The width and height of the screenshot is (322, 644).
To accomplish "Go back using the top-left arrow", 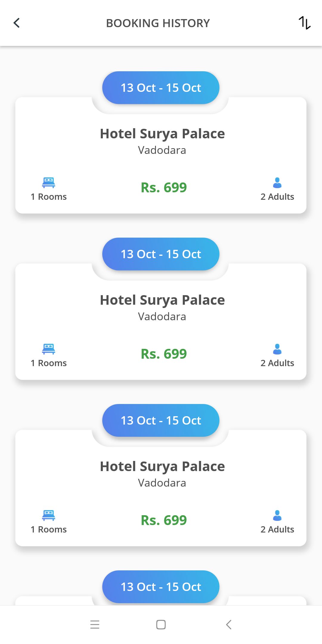I will pyautogui.click(x=17, y=23).
